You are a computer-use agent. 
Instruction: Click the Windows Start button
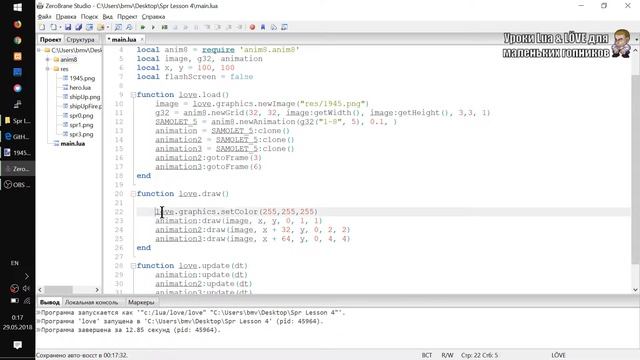pos(18,7)
